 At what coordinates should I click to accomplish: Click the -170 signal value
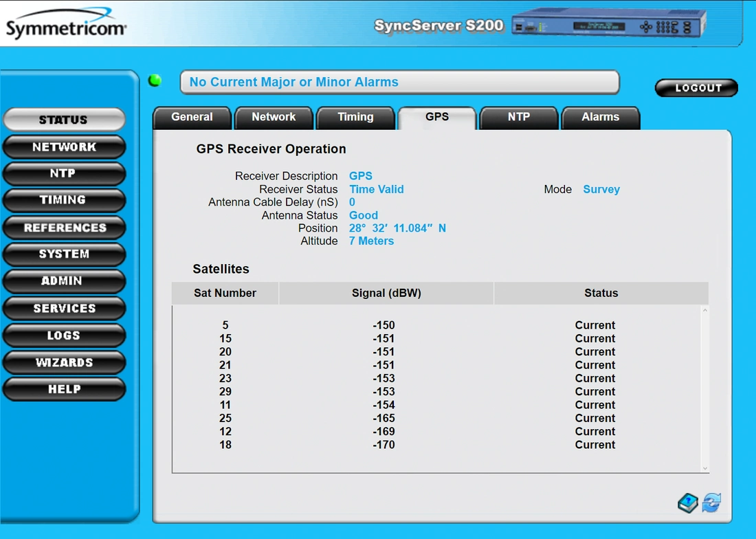pyautogui.click(x=383, y=445)
